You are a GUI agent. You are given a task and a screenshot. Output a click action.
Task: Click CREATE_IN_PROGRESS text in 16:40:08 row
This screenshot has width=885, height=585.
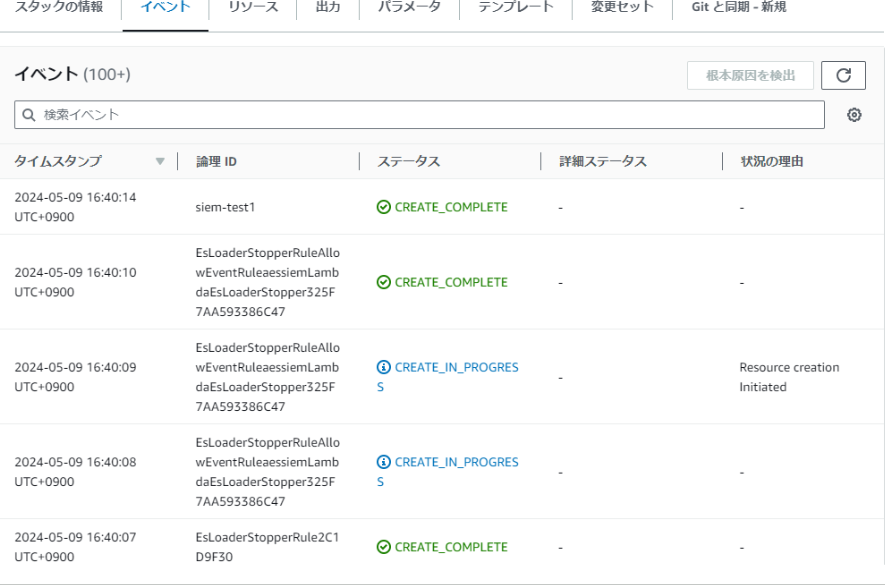tap(448, 472)
